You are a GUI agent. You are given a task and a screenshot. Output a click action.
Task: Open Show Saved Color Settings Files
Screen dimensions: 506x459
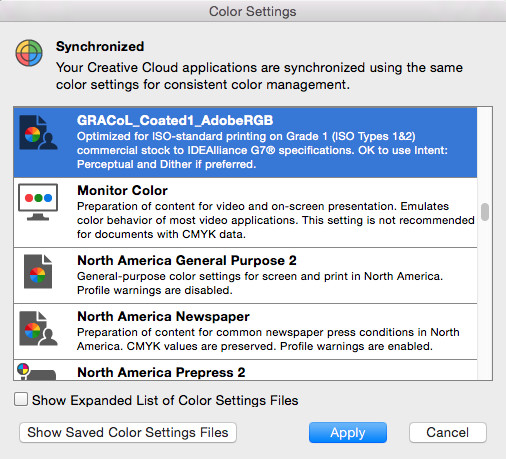click(x=128, y=432)
